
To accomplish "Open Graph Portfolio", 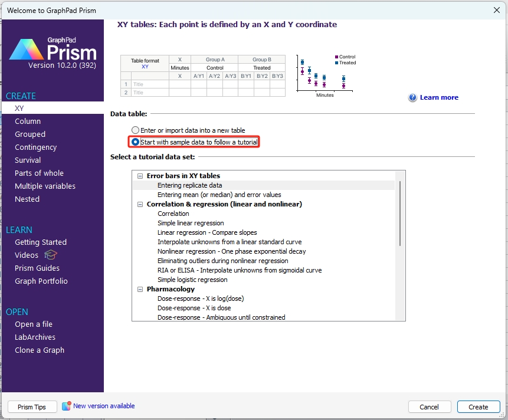I will click(x=41, y=281).
